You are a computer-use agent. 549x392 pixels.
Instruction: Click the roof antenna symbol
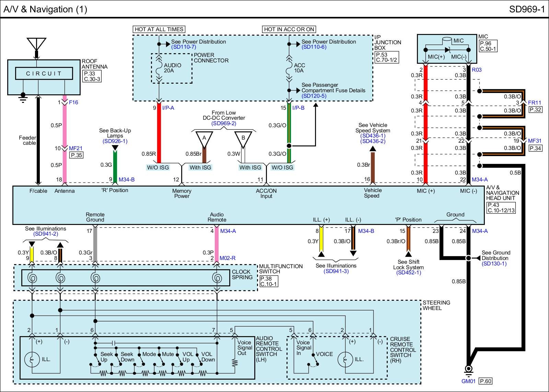pos(36,44)
